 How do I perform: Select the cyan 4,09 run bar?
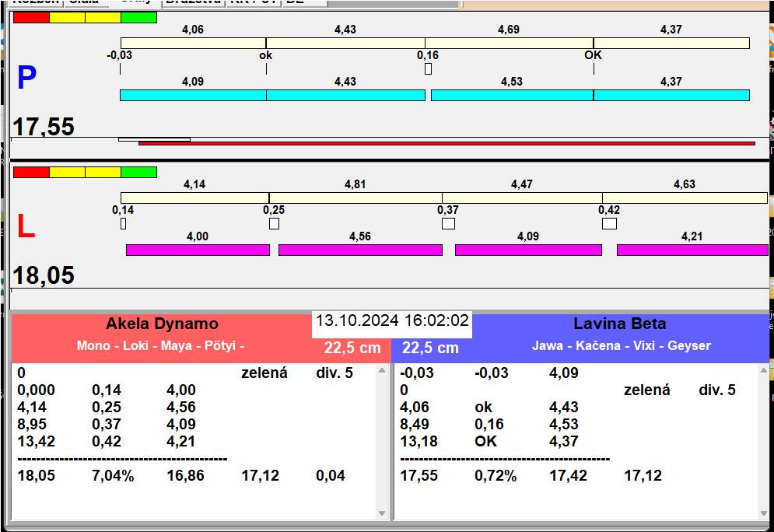coord(193,95)
